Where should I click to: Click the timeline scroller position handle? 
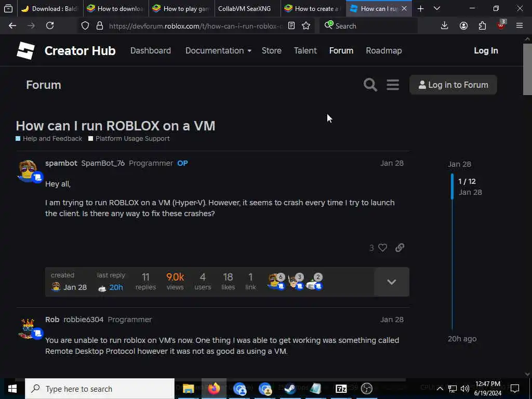point(453,187)
